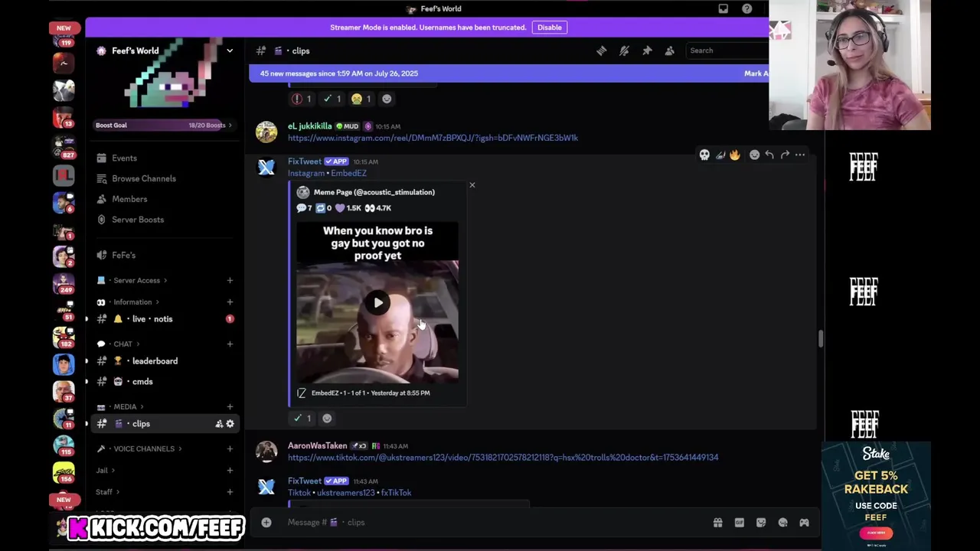Toggle the exclamation mark reaction
980x551 pixels.
pyautogui.click(x=302, y=99)
